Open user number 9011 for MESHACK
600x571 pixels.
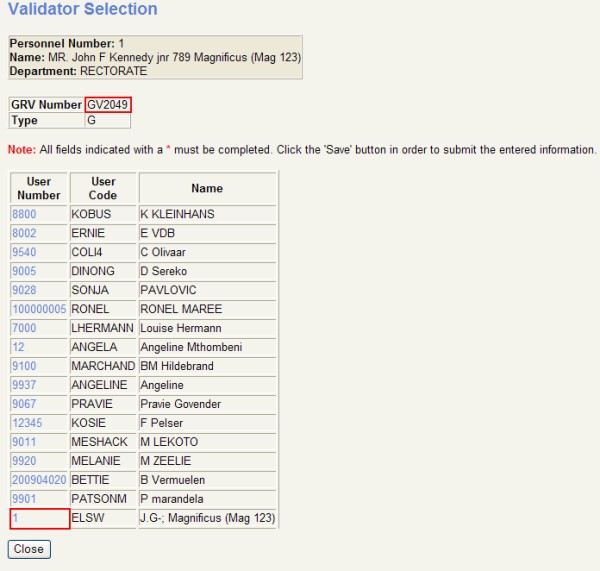[24, 442]
